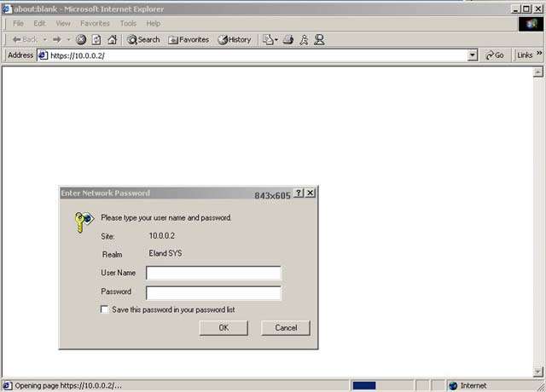Open the File menu

18,23
